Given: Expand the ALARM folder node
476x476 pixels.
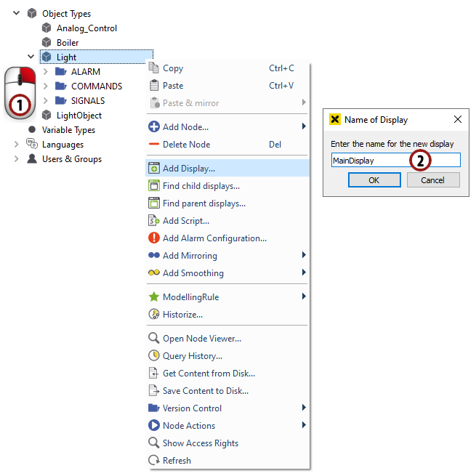Looking at the screenshot, I should pos(45,72).
